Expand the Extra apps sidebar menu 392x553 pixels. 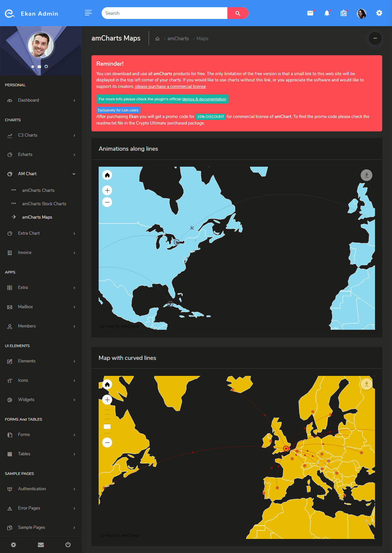point(41,288)
